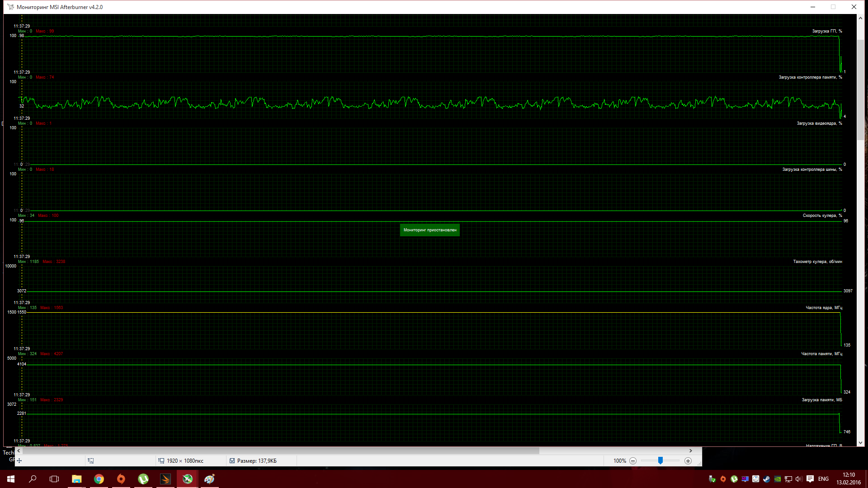The width and height of the screenshot is (868, 488).
Task: Open Task View from the taskbar
Action: coord(54,479)
